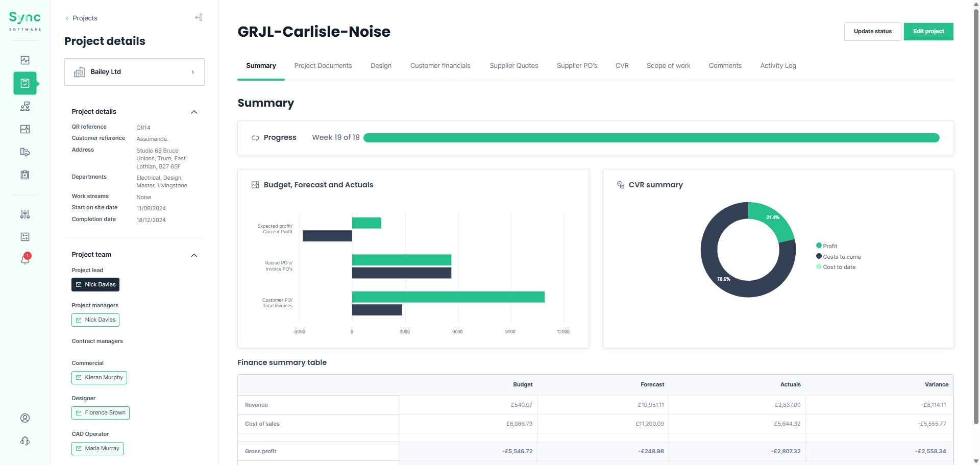Collapse the Project team section
The image size is (980, 465).
[x=194, y=255]
